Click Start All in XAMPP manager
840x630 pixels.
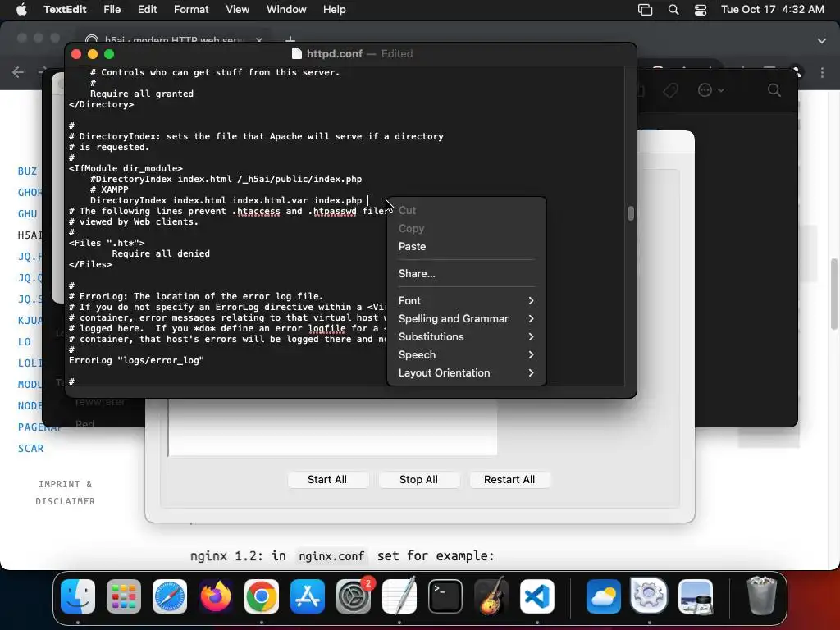[x=327, y=479]
